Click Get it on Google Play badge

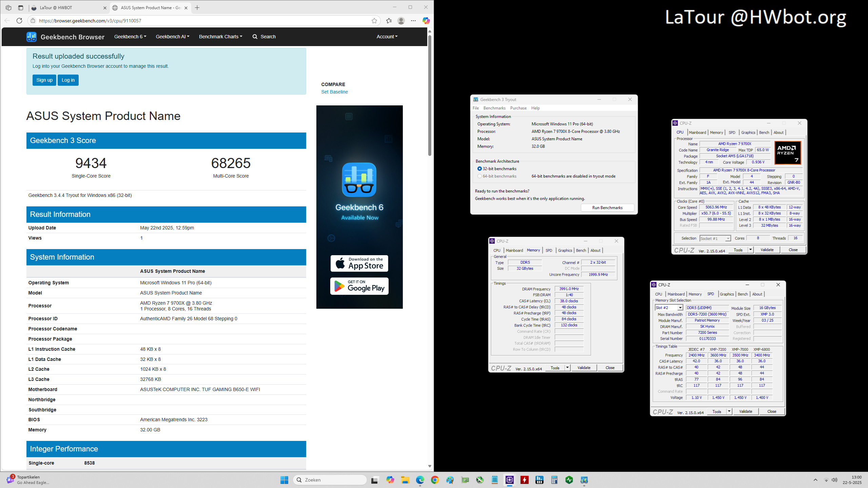pyautogui.click(x=359, y=286)
